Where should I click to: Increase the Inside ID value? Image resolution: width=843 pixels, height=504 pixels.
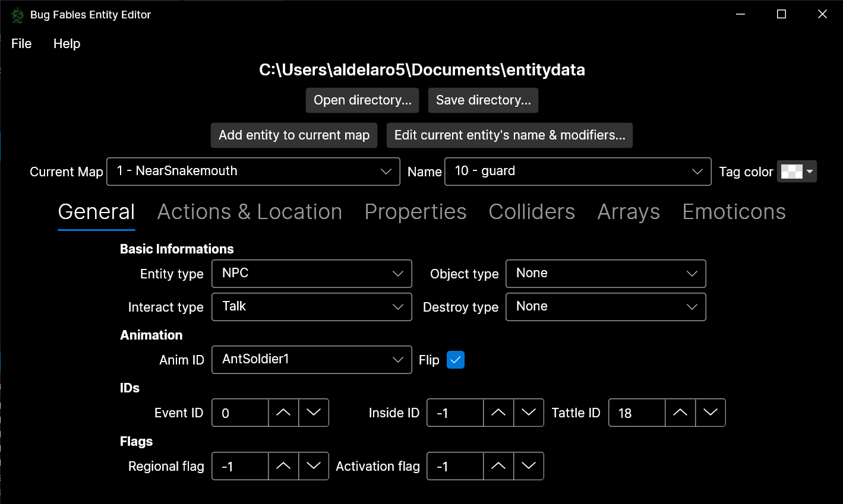(x=498, y=413)
